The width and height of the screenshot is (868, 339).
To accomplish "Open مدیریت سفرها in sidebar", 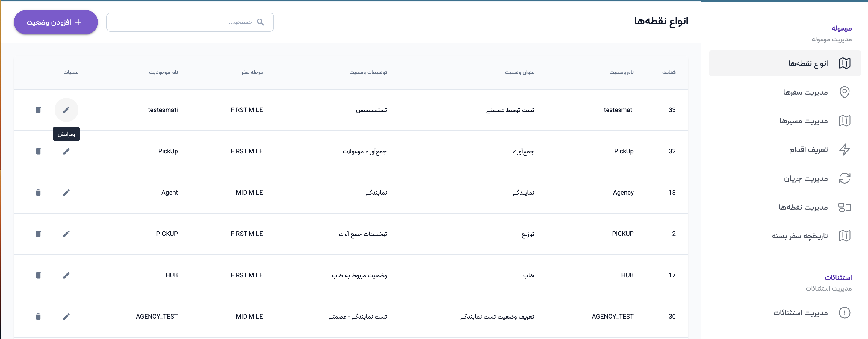I will [x=805, y=92].
